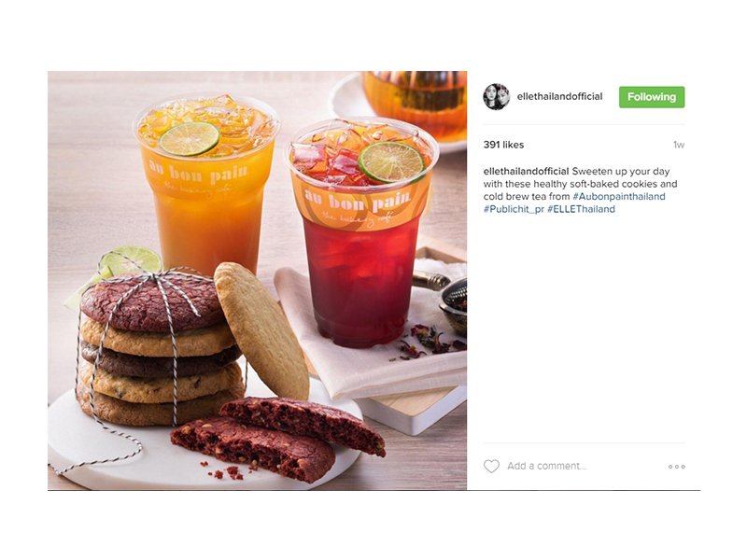The height and width of the screenshot is (560, 747).
Task: Open the #Publichit_pr hashtag
Action: click(514, 209)
